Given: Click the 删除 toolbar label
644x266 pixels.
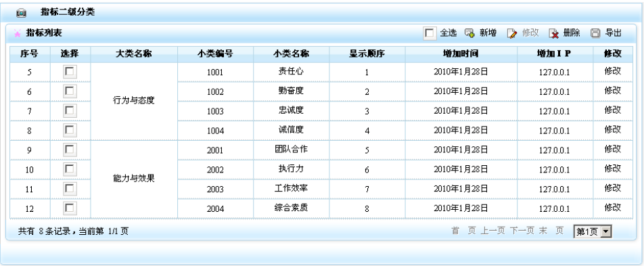Looking at the screenshot, I should pyautogui.click(x=572, y=33).
